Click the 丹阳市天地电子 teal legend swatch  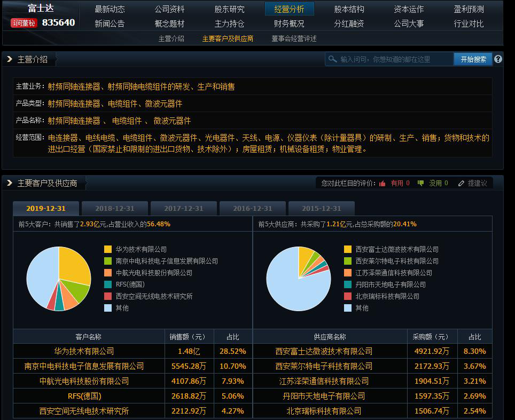tap(348, 284)
